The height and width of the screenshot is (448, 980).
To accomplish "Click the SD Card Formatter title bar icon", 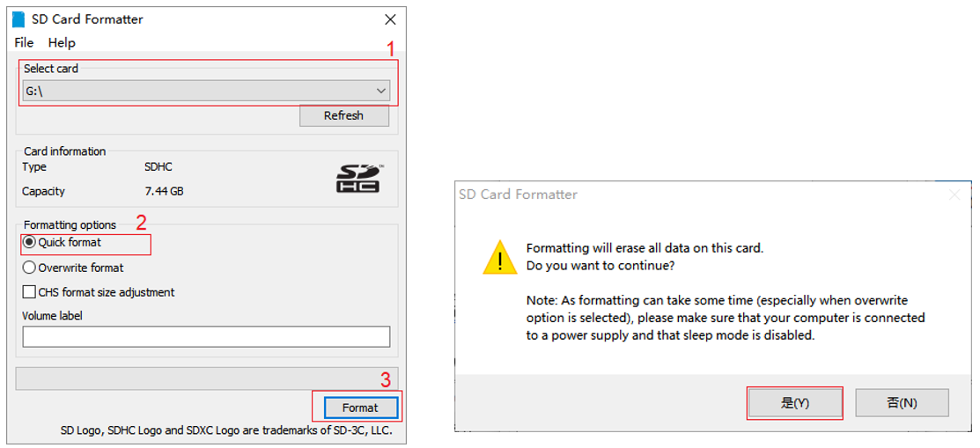I will pyautogui.click(x=18, y=19).
